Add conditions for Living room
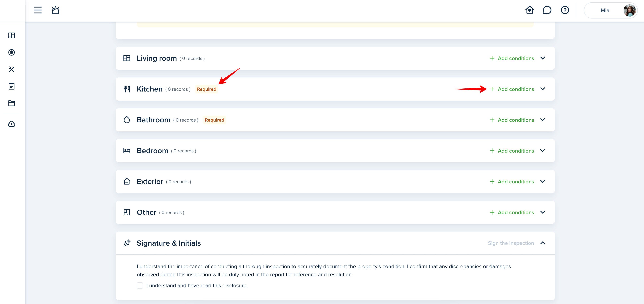This screenshot has width=644, height=304. click(x=511, y=58)
